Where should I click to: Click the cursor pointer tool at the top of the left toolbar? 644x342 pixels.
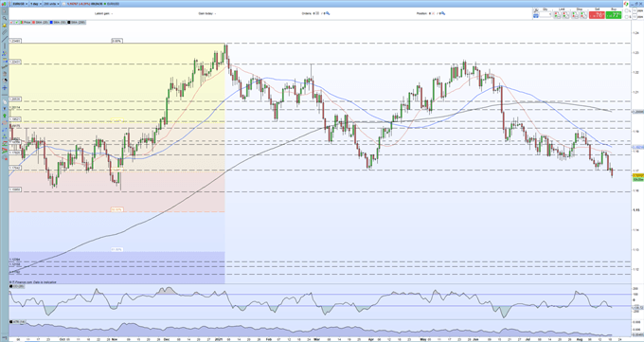coord(4,11)
